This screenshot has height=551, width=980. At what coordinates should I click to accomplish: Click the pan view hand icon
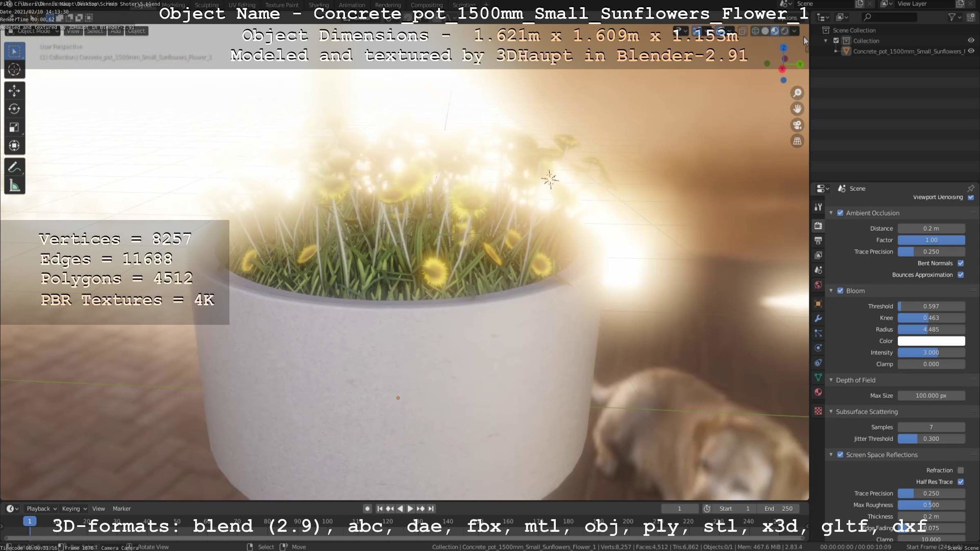pyautogui.click(x=797, y=109)
